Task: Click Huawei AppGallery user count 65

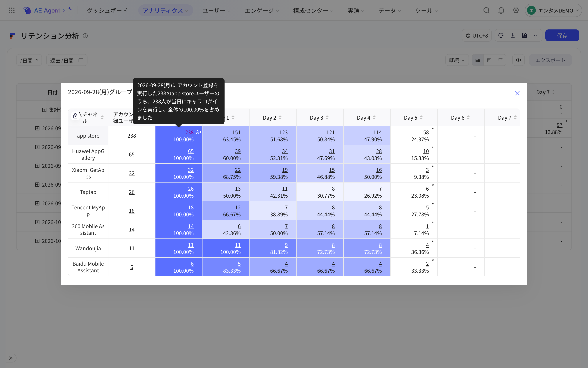Action: [131, 155]
